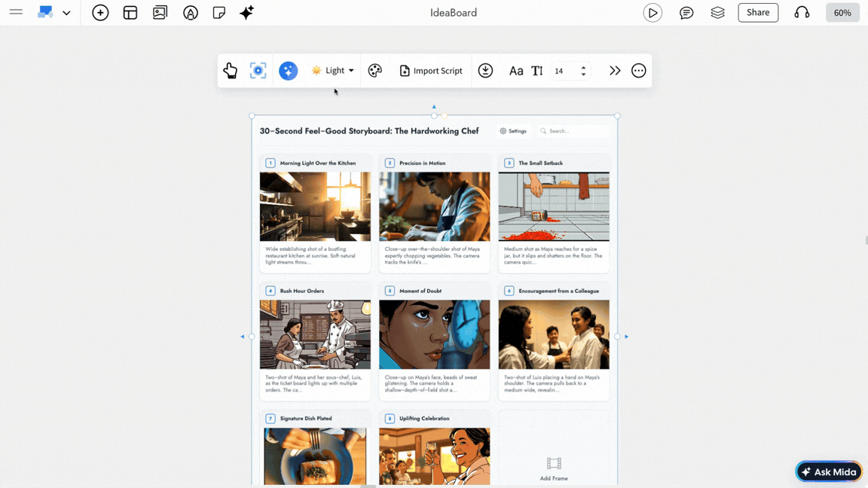
Task: Click the Share button
Action: point(758,13)
